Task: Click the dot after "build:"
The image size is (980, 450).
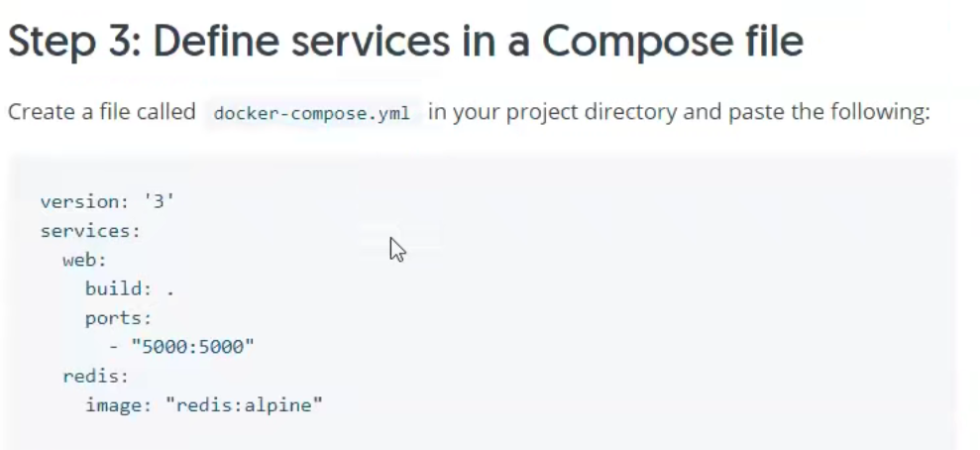Action: pos(170,291)
